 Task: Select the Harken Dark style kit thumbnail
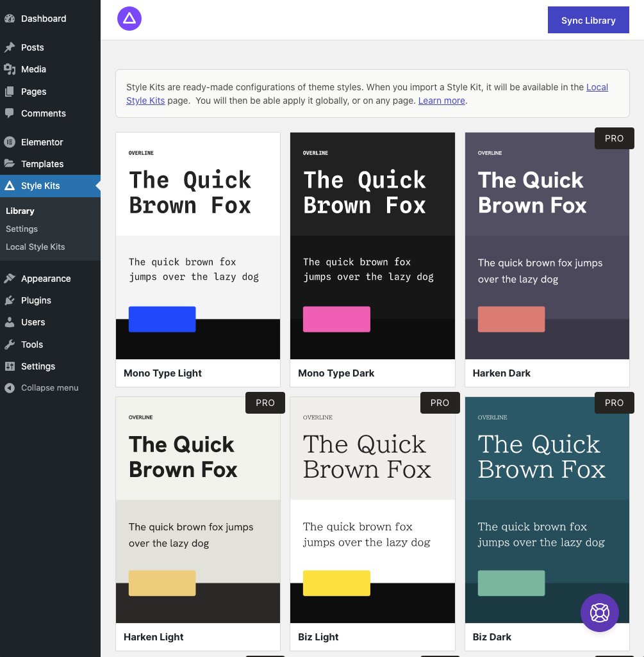tap(547, 247)
